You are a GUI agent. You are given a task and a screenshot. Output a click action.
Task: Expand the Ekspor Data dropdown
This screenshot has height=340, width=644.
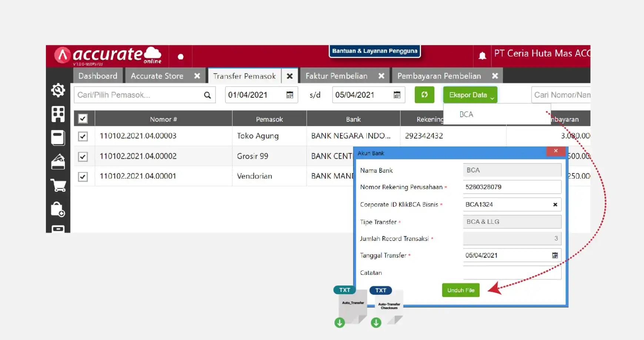point(470,95)
